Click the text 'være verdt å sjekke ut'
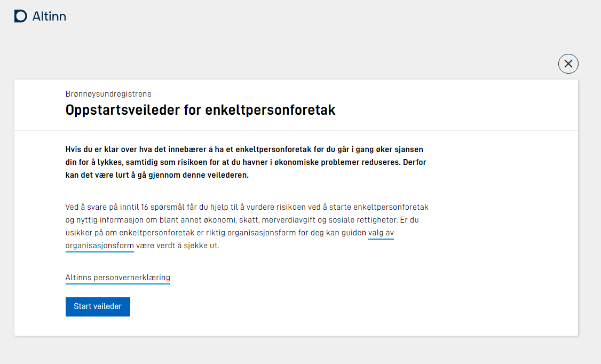Image resolution: width=601 pixels, height=364 pixels. (x=177, y=246)
